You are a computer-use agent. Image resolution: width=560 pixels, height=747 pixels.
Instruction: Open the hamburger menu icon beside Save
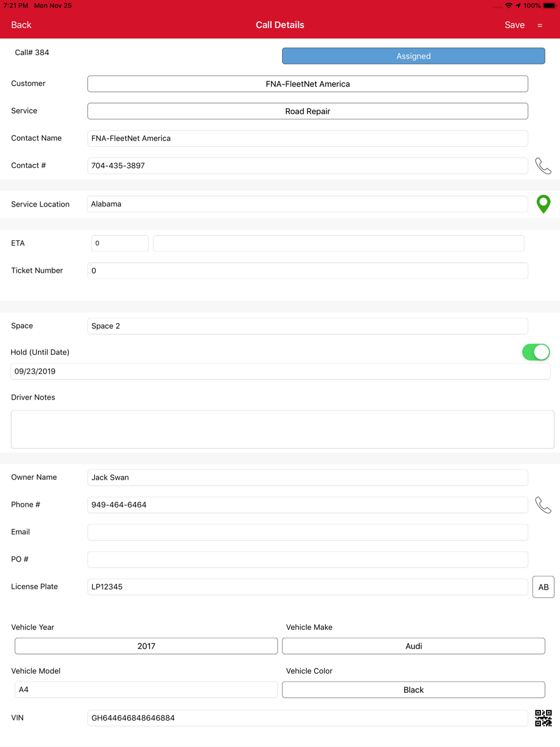click(x=540, y=25)
